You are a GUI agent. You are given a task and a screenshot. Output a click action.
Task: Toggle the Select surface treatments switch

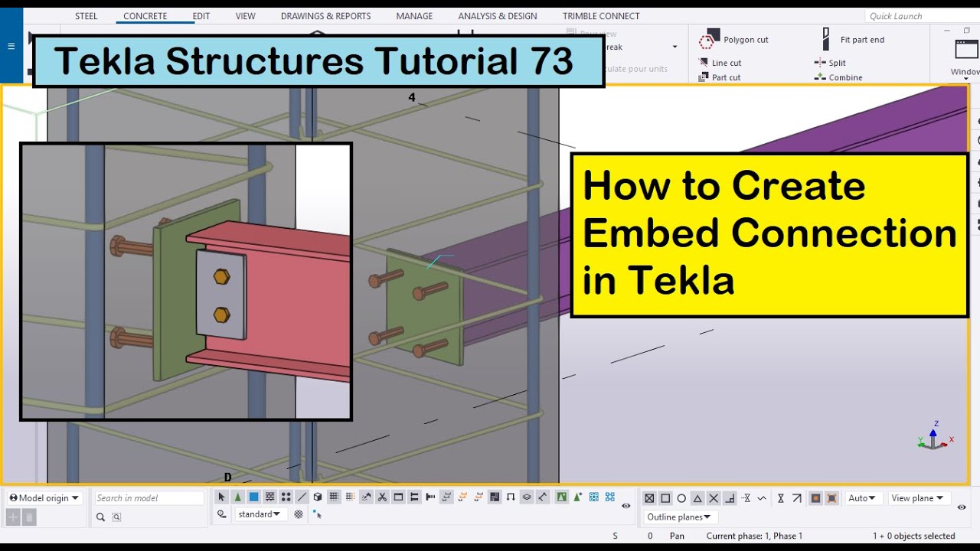point(269,497)
